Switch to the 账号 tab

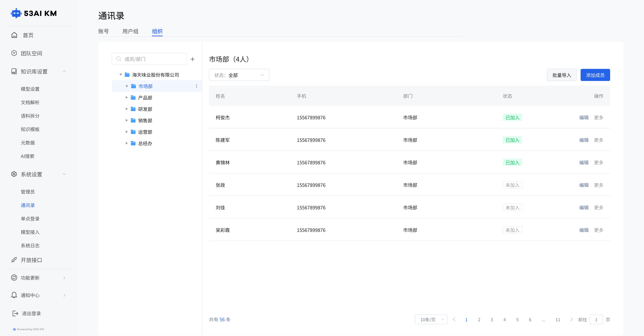point(104,31)
